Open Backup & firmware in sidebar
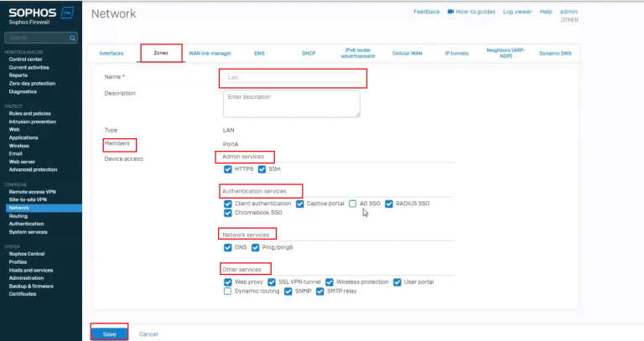Viewport: 644px width, 341px height. coord(31,286)
